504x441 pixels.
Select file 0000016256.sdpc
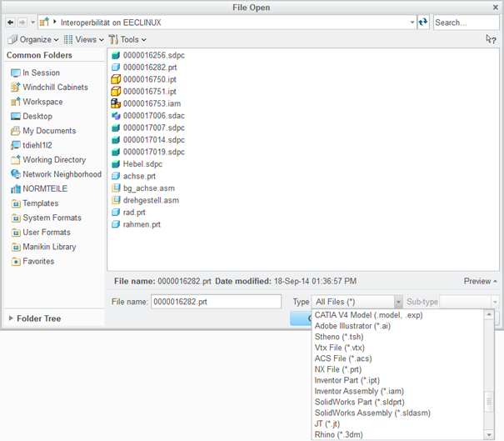tap(147, 55)
